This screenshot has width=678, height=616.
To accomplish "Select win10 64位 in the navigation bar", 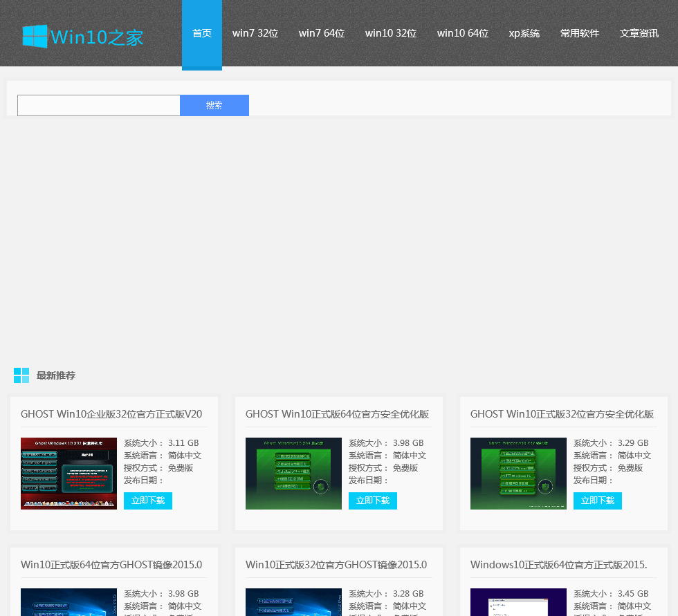I will (x=463, y=33).
